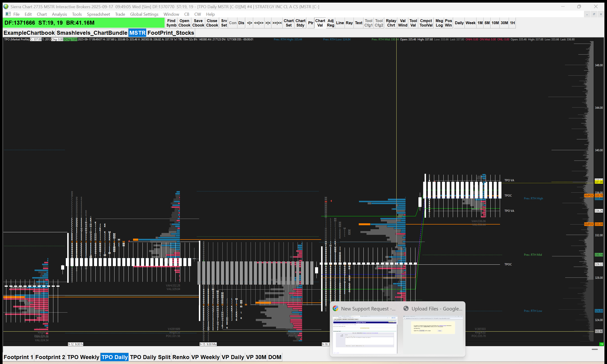Choose the Text drawing tool

(358, 23)
